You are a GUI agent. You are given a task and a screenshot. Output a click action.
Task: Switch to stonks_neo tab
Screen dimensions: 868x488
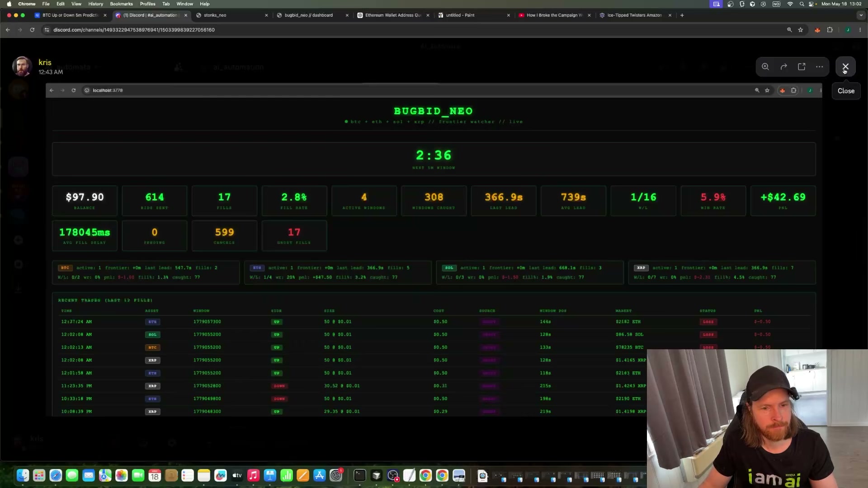tap(232, 15)
